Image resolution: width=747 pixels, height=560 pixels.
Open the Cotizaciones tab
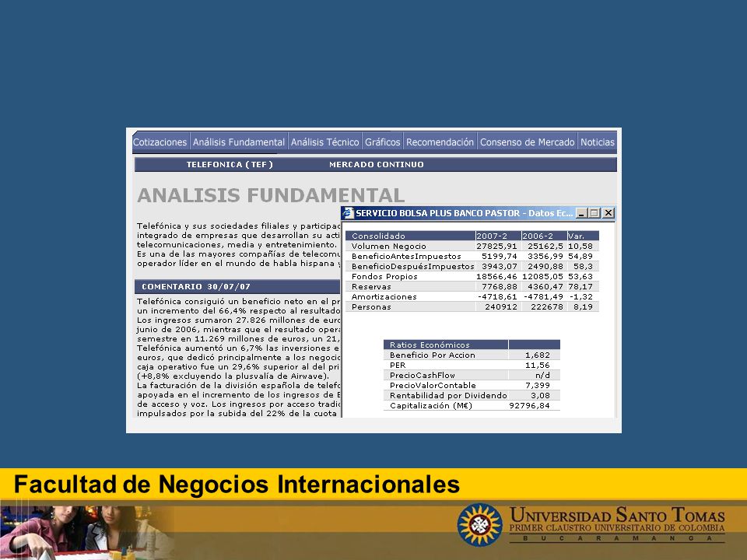(x=160, y=142)
